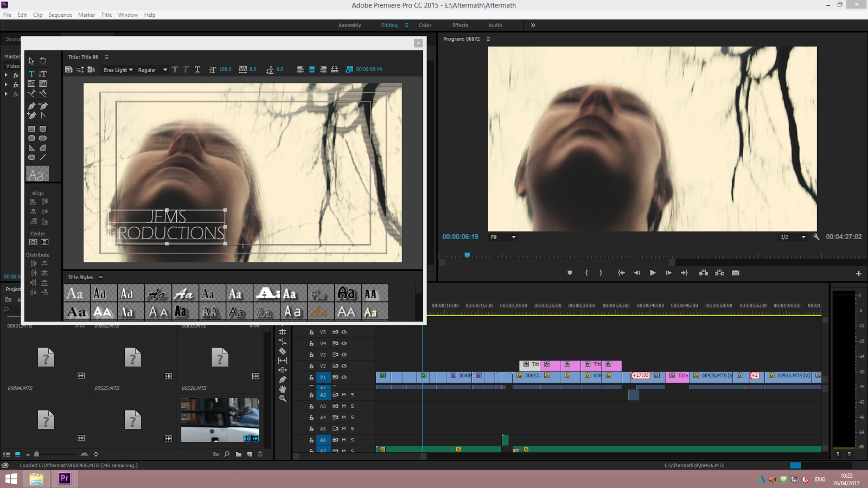Open Program monitor button editor plus

point(858,273)
